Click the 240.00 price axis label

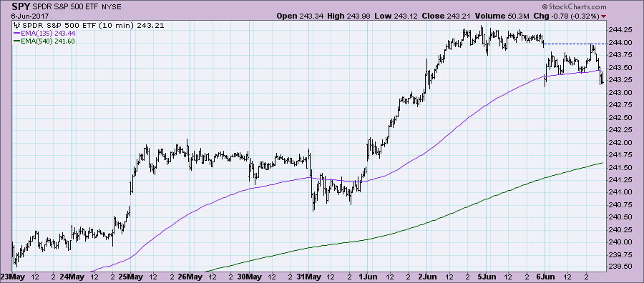(x=620, y=242)
